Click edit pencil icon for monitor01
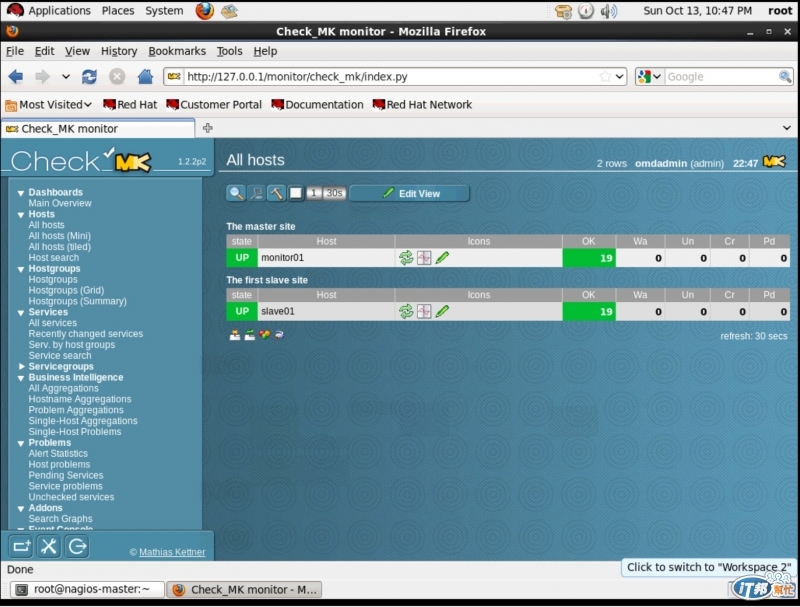800x607 pixels. [442, 258]
